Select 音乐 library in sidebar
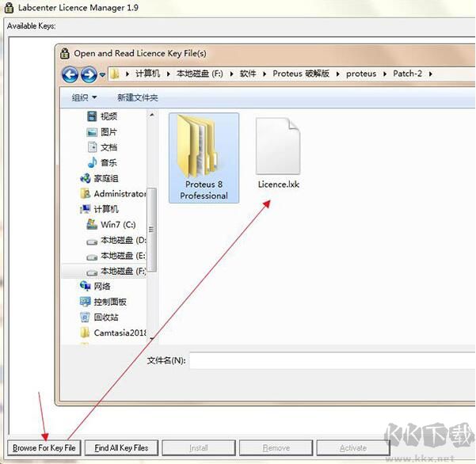 pyautogui.click(x=109, y=163)
